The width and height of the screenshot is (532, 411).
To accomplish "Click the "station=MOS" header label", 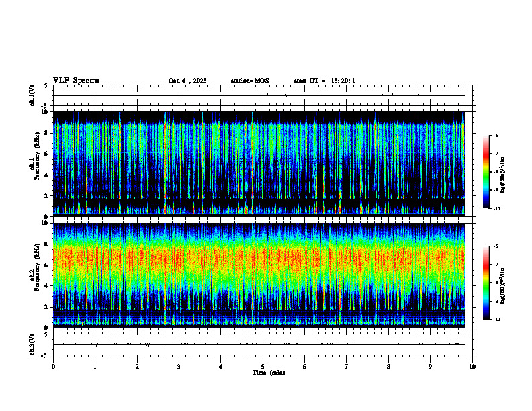I will tap(250, 81).
